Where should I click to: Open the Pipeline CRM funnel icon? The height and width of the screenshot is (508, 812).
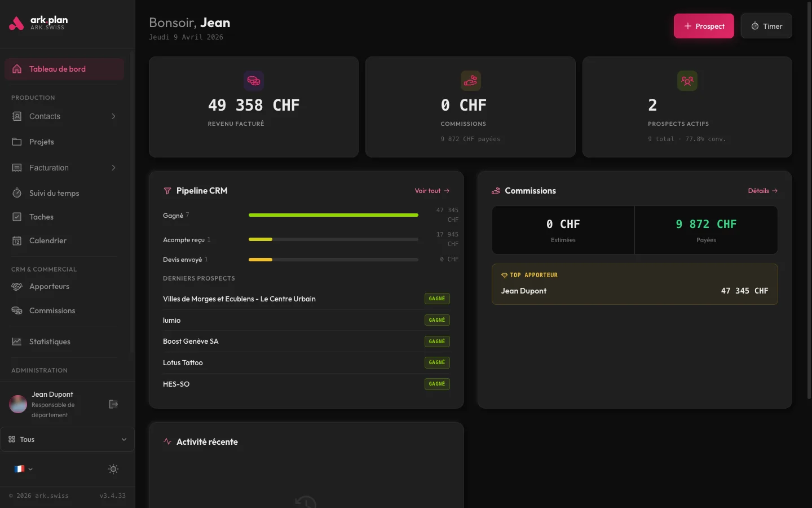coord(167,191)
